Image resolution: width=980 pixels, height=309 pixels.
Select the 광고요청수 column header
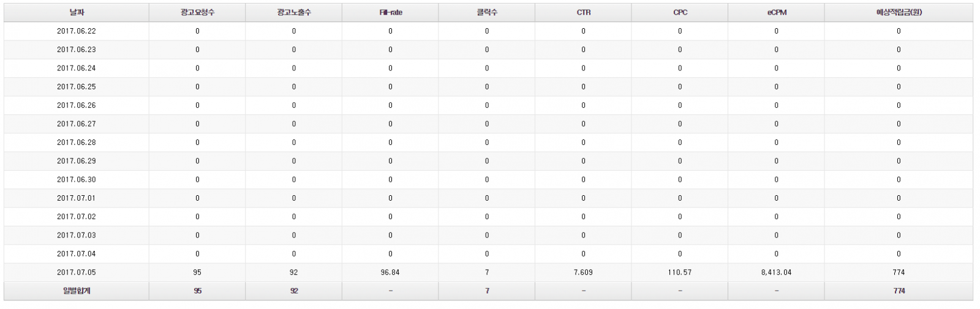197,12
